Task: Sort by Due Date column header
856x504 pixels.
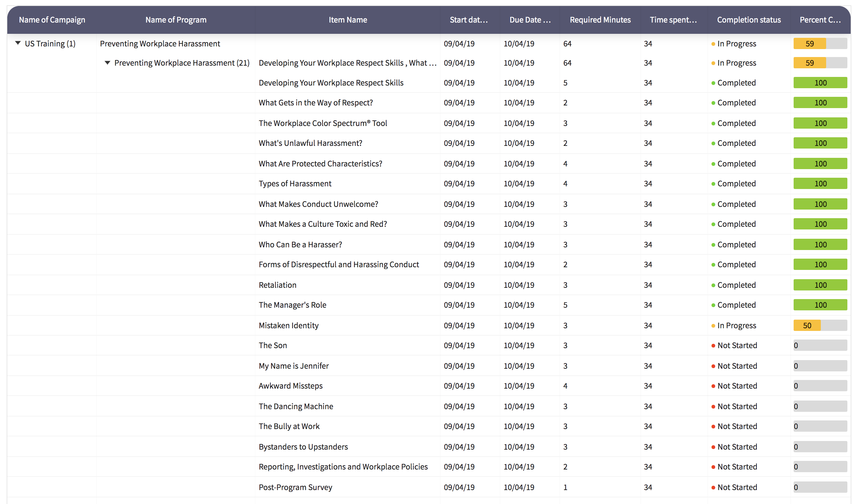Action: tap(530, 20)
